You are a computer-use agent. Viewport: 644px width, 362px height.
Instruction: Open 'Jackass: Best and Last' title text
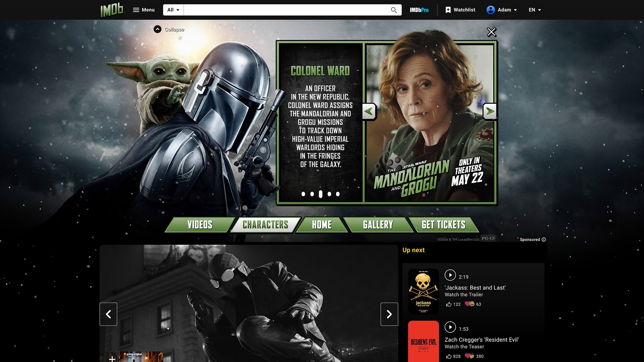[475, 288]
